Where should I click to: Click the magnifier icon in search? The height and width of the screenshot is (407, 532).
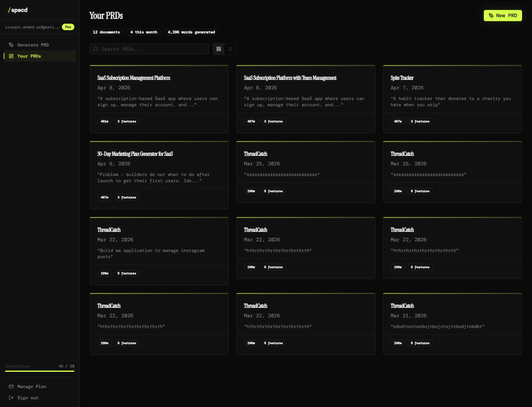(x=96, y=49)
